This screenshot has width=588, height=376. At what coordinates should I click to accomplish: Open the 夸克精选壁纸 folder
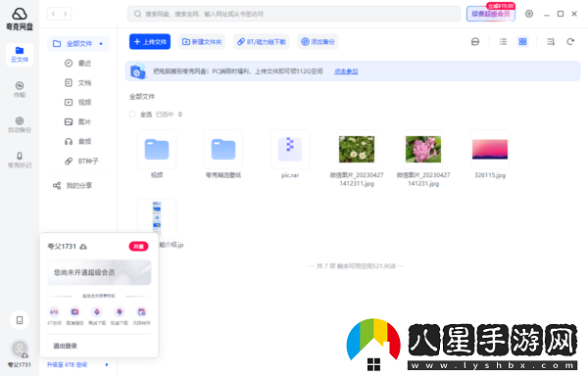tap(223, 150)
